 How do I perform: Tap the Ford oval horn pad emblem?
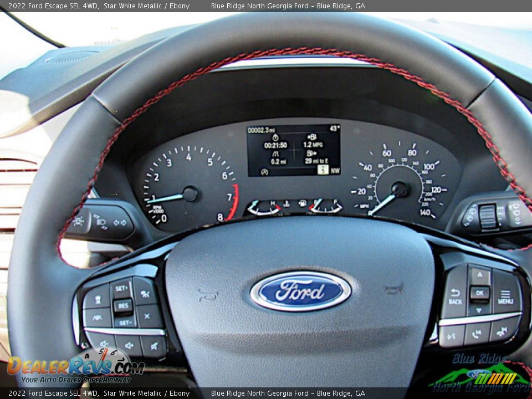300,291
